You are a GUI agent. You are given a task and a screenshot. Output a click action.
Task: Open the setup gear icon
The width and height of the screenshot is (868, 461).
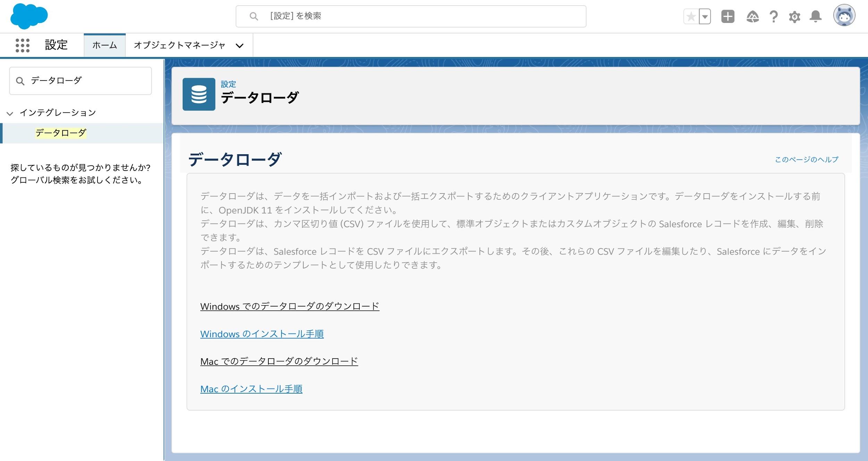tap(794, 17)
